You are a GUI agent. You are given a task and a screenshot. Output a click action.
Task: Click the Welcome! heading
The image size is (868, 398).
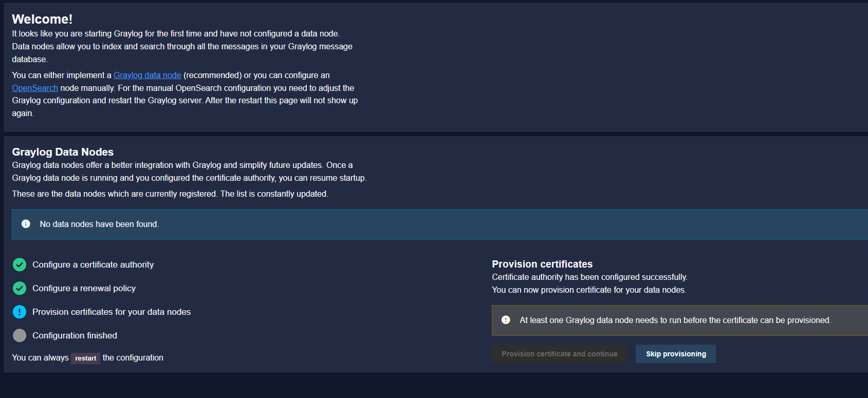coord(42,19)
